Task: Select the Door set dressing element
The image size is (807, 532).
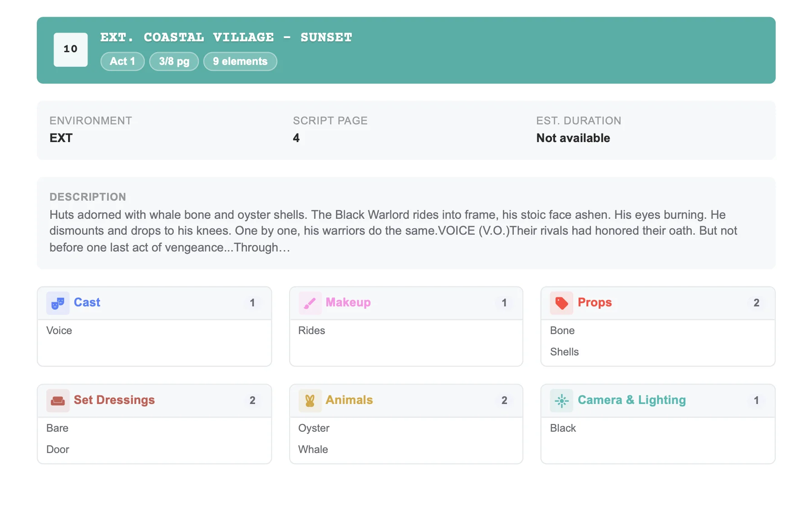Action: [58, 449]
